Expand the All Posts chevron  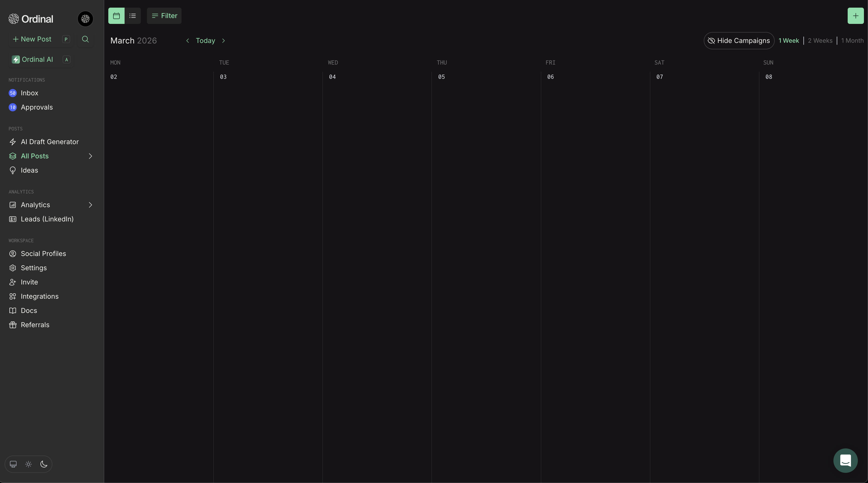tap(90, 156)
